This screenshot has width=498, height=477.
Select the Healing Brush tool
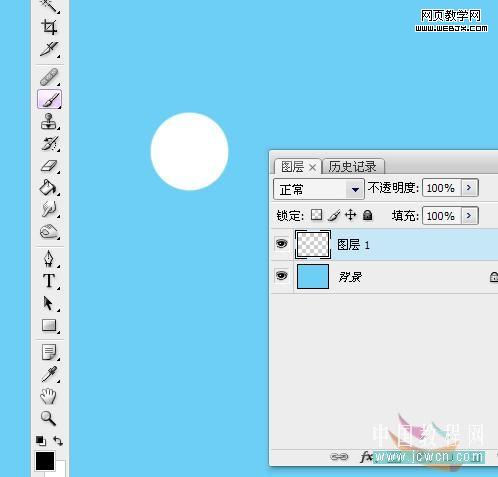point(49,77)
